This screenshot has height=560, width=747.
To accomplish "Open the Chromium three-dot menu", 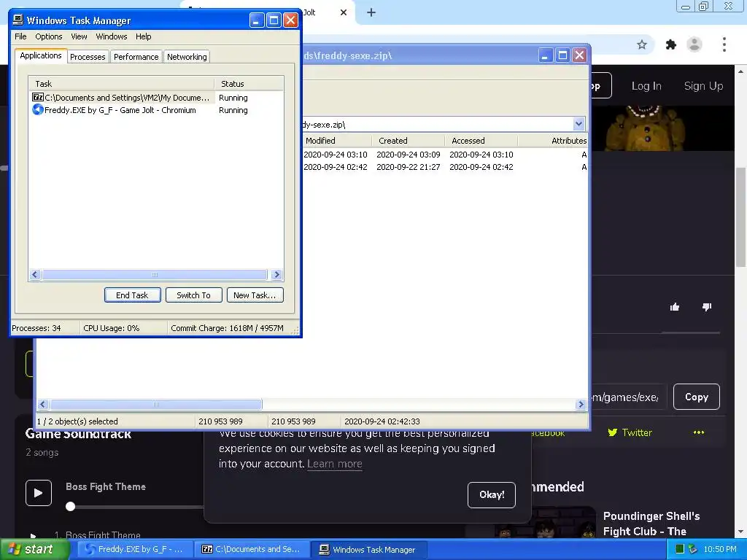I will (x=724, y=44).
